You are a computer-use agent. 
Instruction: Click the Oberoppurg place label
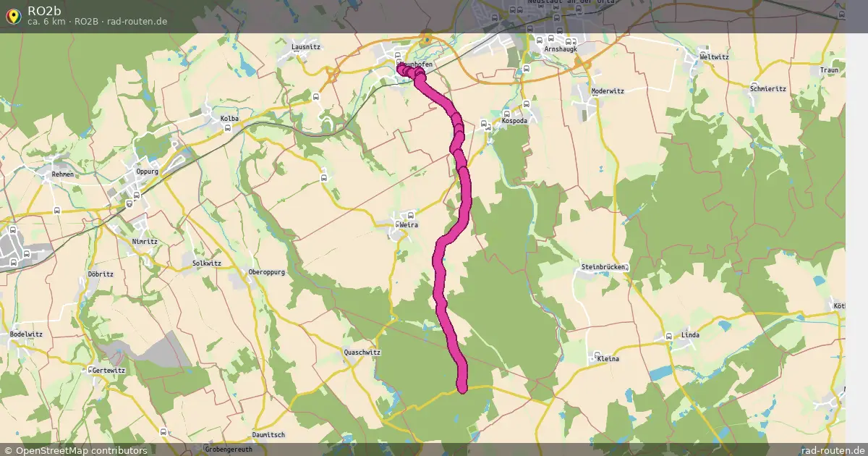[x=267, y=271]
